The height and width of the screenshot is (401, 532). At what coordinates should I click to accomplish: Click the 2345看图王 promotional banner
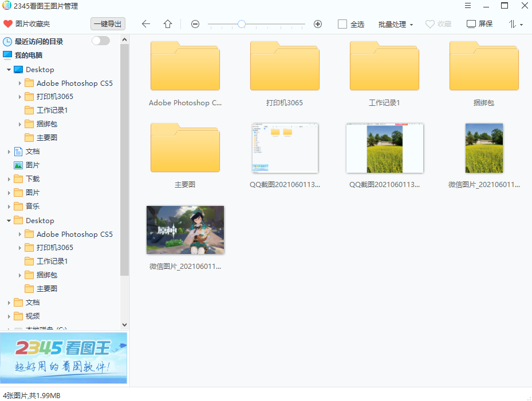point(64,358)
